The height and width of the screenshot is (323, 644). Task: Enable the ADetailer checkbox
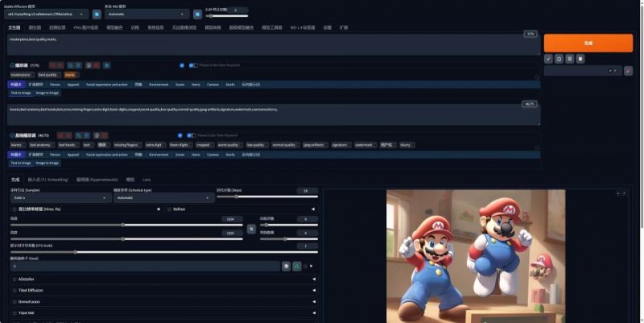(14, 280)
